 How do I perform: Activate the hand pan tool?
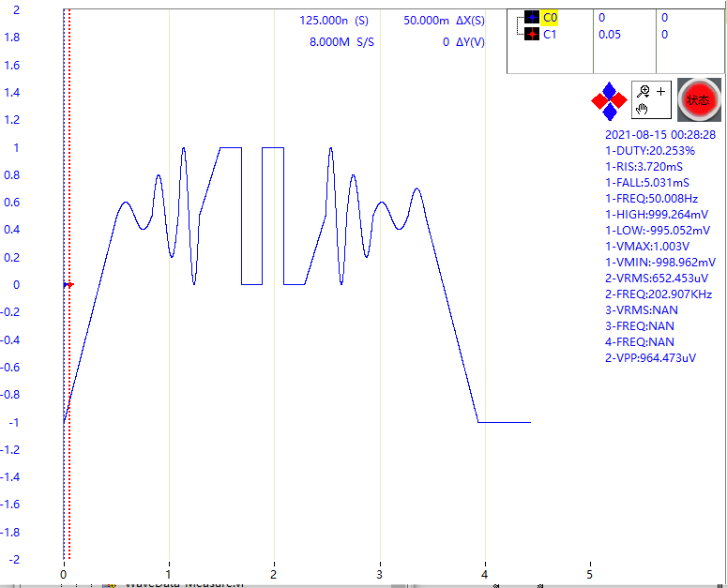[x=643, y=109]
